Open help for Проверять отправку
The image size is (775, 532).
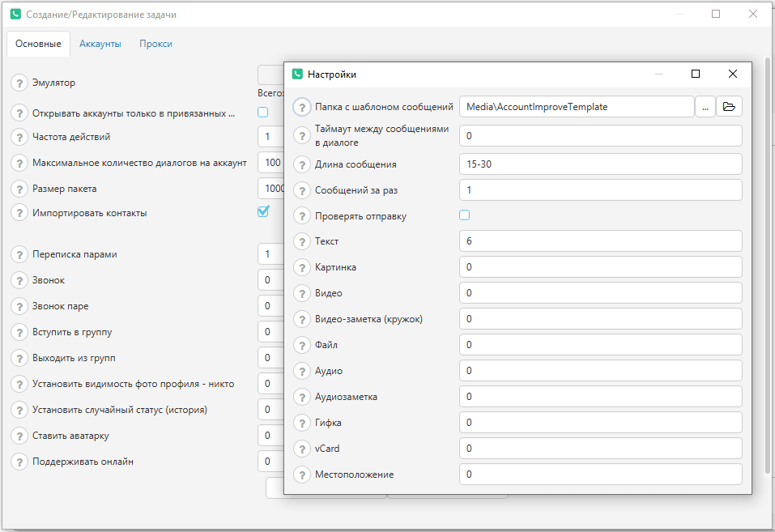point(302,216)
